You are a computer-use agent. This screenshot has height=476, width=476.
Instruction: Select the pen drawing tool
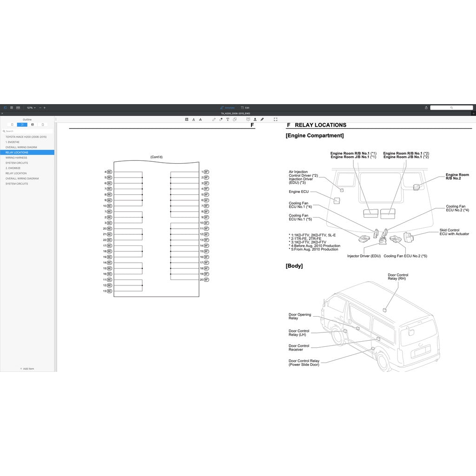pyautogui.click(x=214, y=119)
